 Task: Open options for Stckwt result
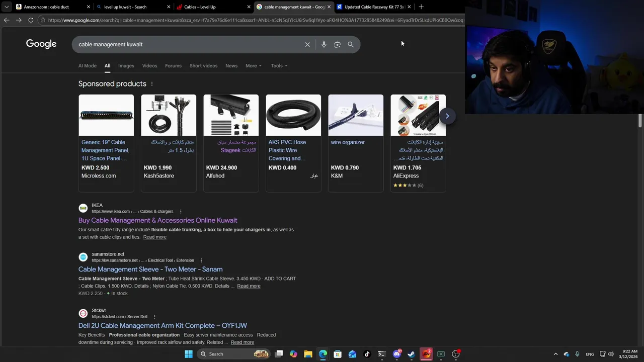(x=154, y=317)
